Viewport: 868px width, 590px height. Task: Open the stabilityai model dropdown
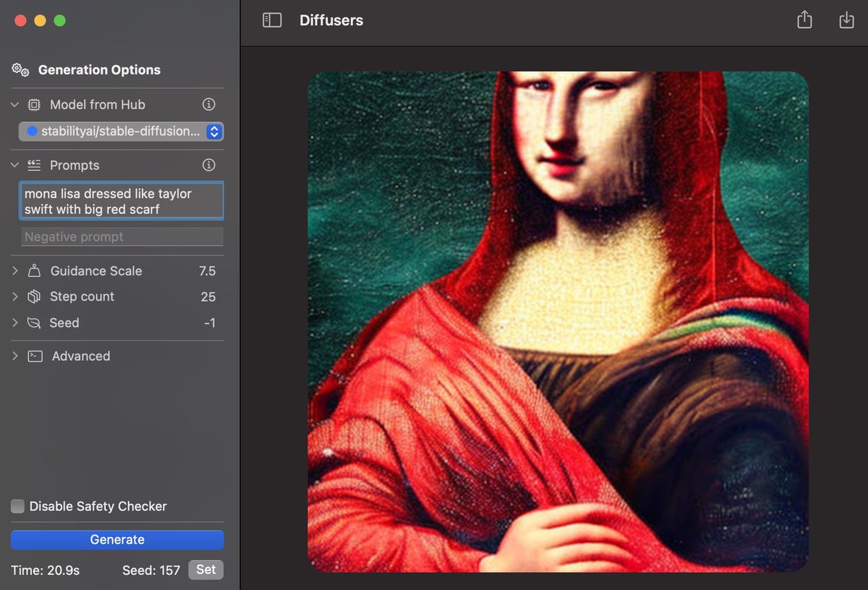click(x=121, y=132)
